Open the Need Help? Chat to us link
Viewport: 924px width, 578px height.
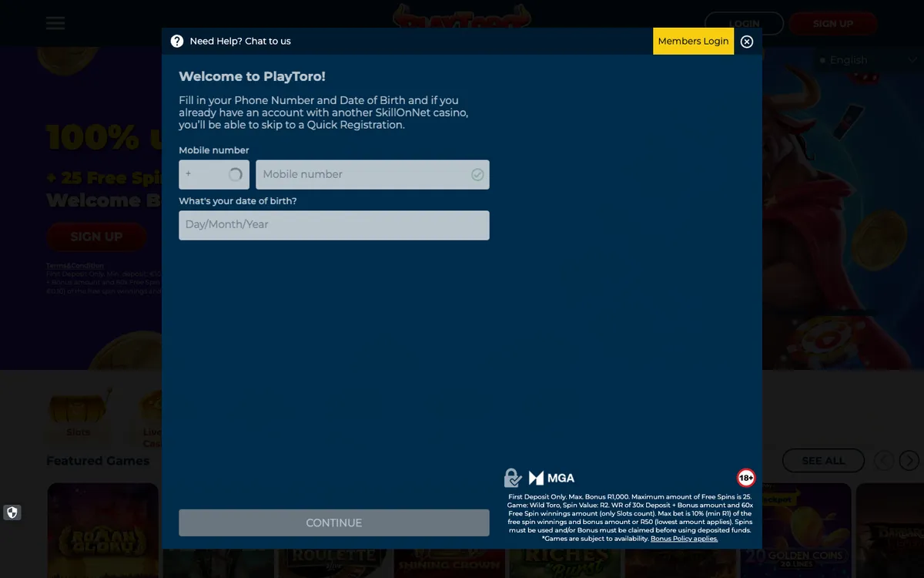coord(240,41)
